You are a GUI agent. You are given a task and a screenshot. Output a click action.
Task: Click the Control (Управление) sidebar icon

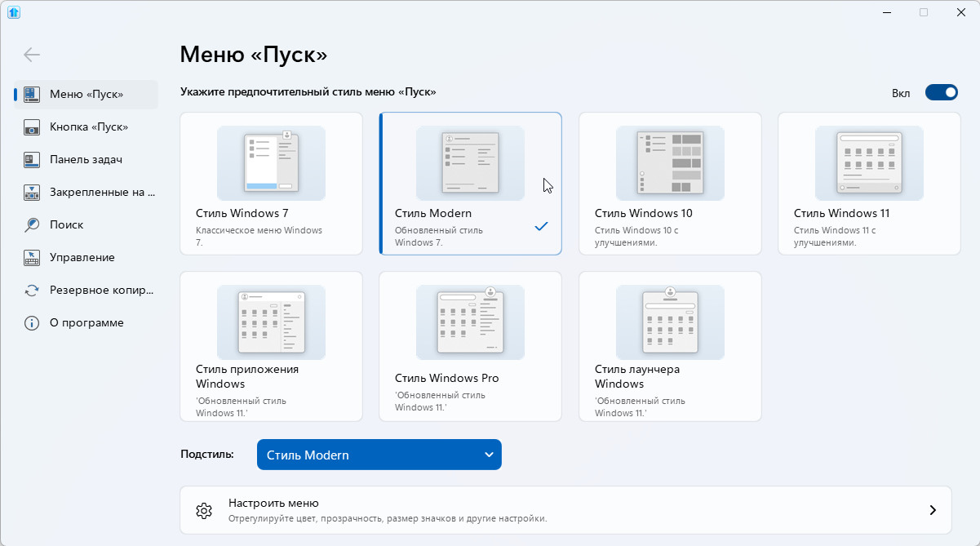point(32,258)
